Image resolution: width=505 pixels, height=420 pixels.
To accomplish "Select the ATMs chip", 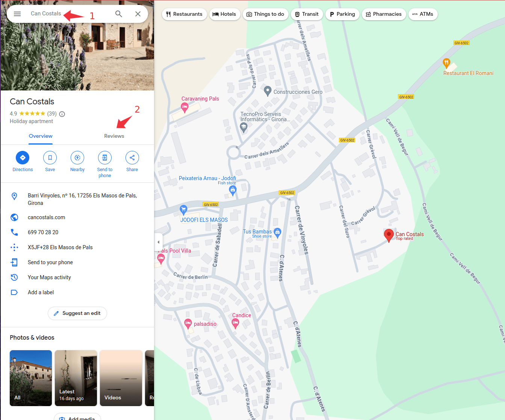I will point(423,14).
